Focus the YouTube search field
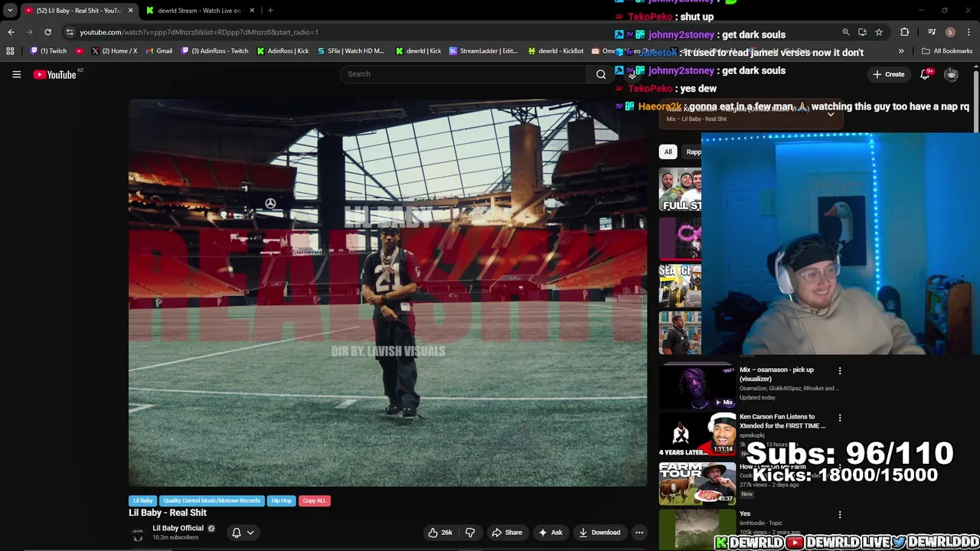980x551 pixels. pyautogui.click(x=465, y=74)
